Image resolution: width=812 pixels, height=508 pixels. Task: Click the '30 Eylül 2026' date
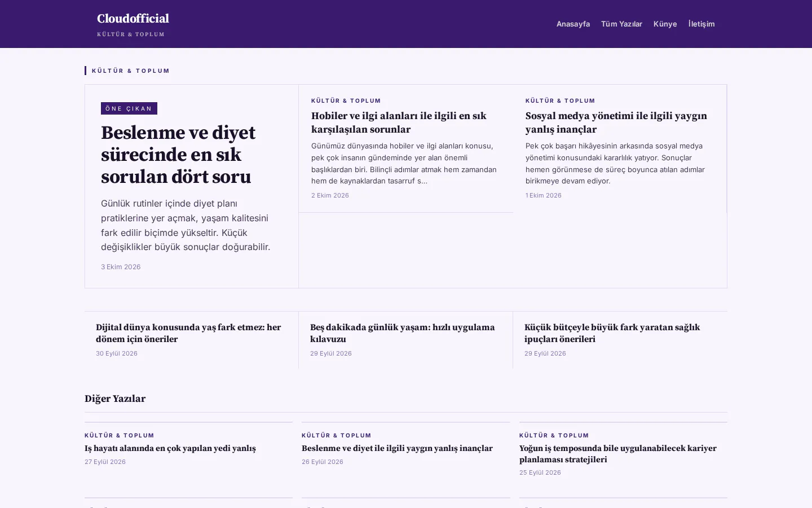pos(117,353)
